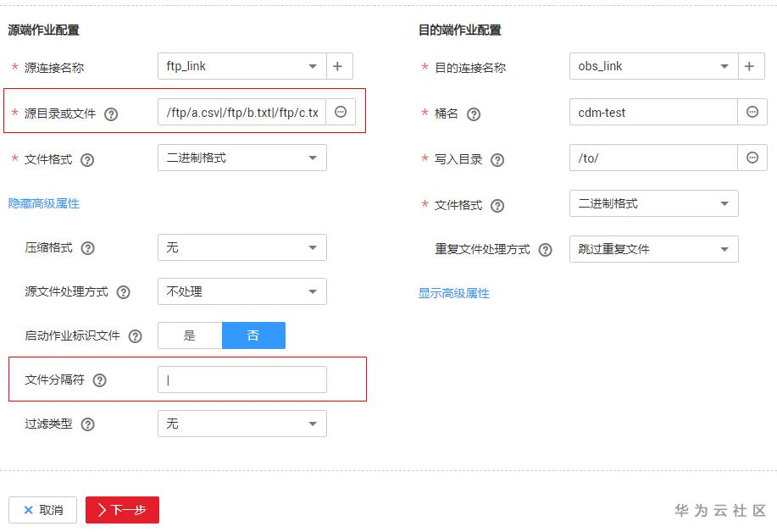Focus the 桶名 field containing cdm-test
The image size is (777, 532).
click(653, 112)
